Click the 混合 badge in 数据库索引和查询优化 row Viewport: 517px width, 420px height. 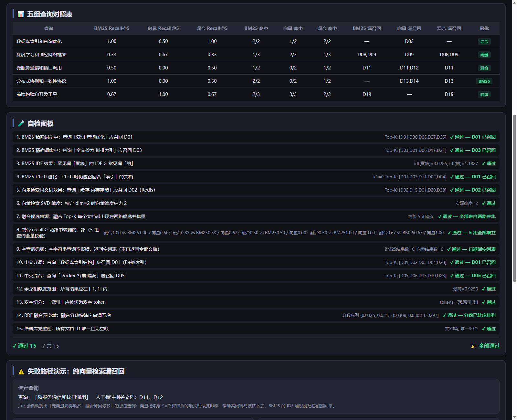click(x=484, y=41)
